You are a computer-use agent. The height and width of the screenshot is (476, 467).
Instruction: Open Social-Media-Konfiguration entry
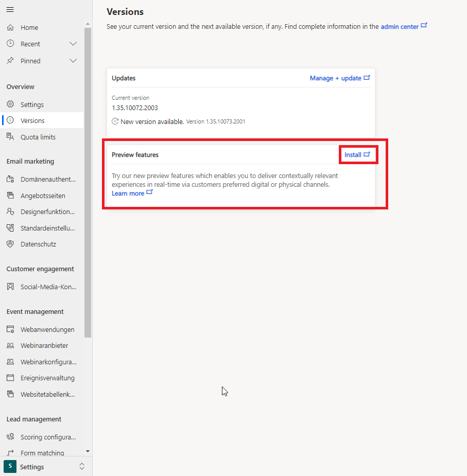pos(48,287)
